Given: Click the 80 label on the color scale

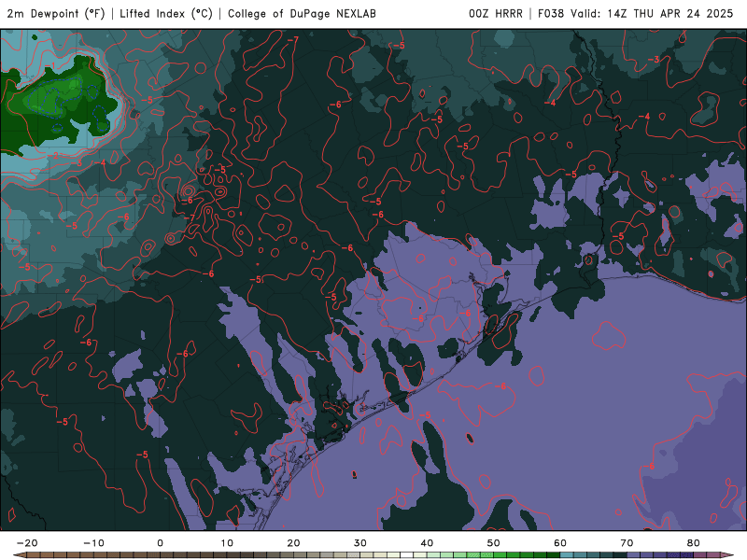Looking at the screenshot, I should [694, 543].
